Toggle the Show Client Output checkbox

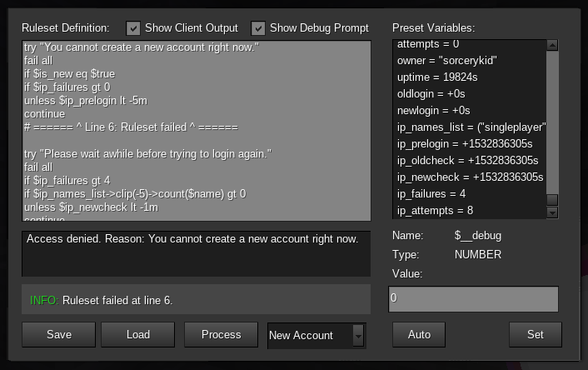[x=133, y=28]
